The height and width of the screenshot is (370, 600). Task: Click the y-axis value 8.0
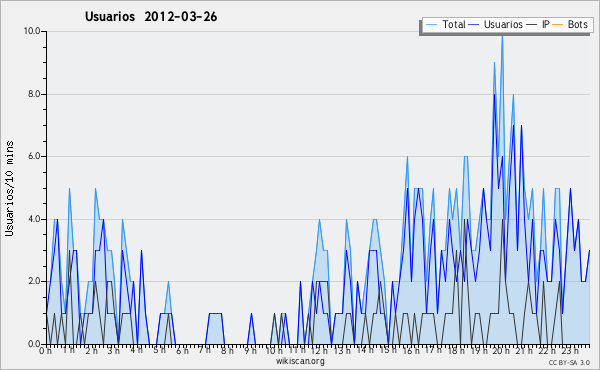coord(34,94)
